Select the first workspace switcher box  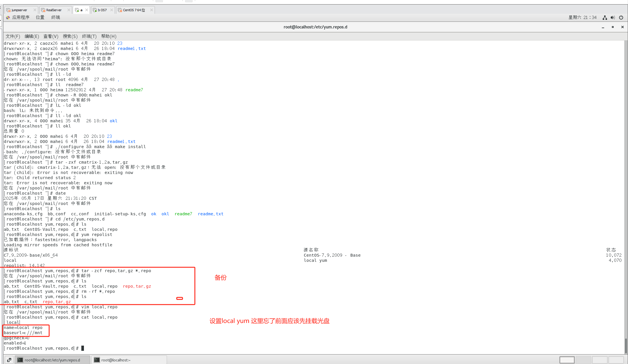click(x=567, y=360)
